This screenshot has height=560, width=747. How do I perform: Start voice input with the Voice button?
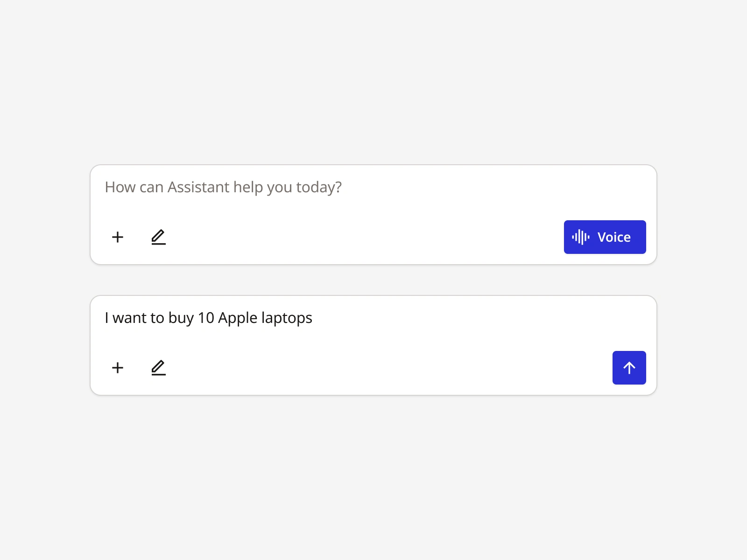(605, 237)
